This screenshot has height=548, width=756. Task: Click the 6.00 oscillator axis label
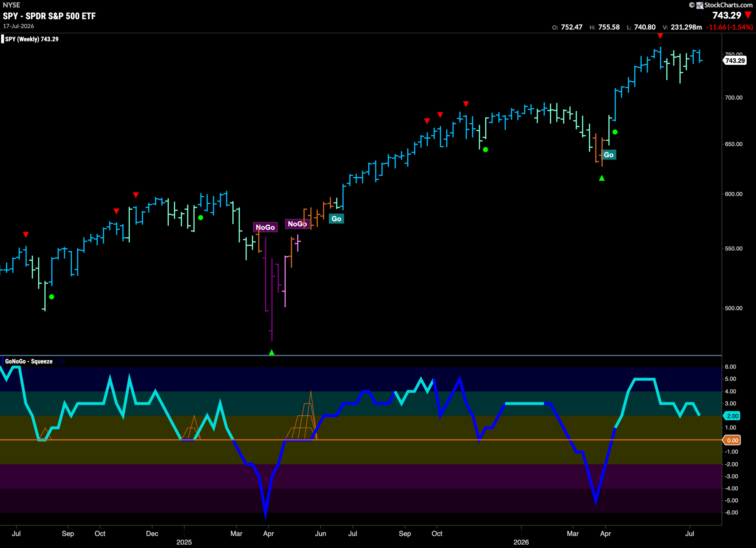pyautogui.click(x=730, y=367)
